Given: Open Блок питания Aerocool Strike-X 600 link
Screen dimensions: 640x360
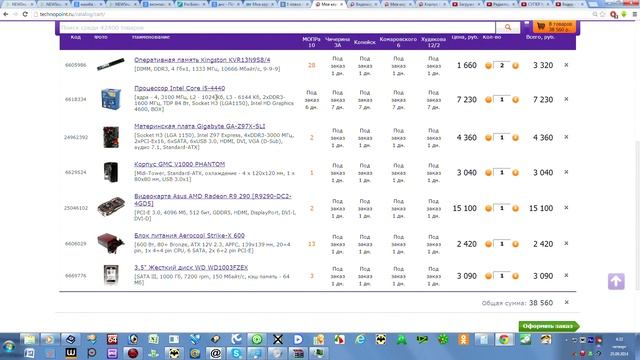Looking at the screenshot, I should coord(189,236).
